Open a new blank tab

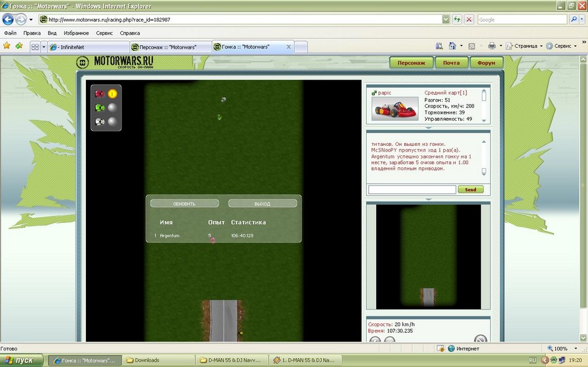301,47
